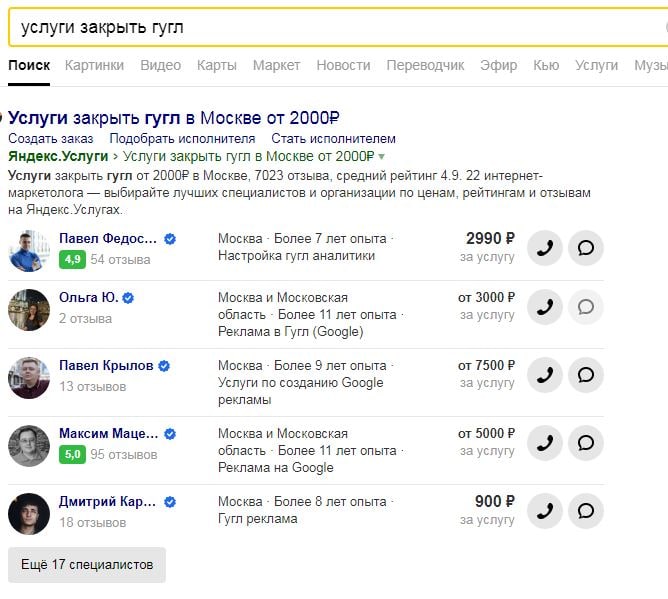
Task: Click the 5,0 rating badge
Action: pos(72,455)
